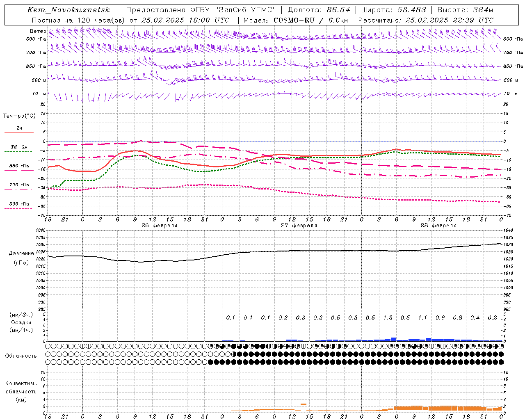Screen dimensions: 525x420
Task: Click the "Td 2м" dew point legend entry
Action: (x=19, y=147)
